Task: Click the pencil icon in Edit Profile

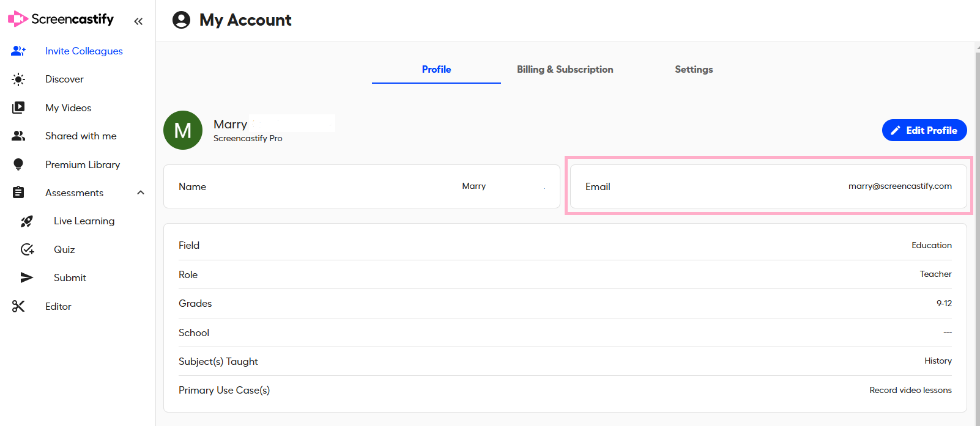Action: (896, 130)
